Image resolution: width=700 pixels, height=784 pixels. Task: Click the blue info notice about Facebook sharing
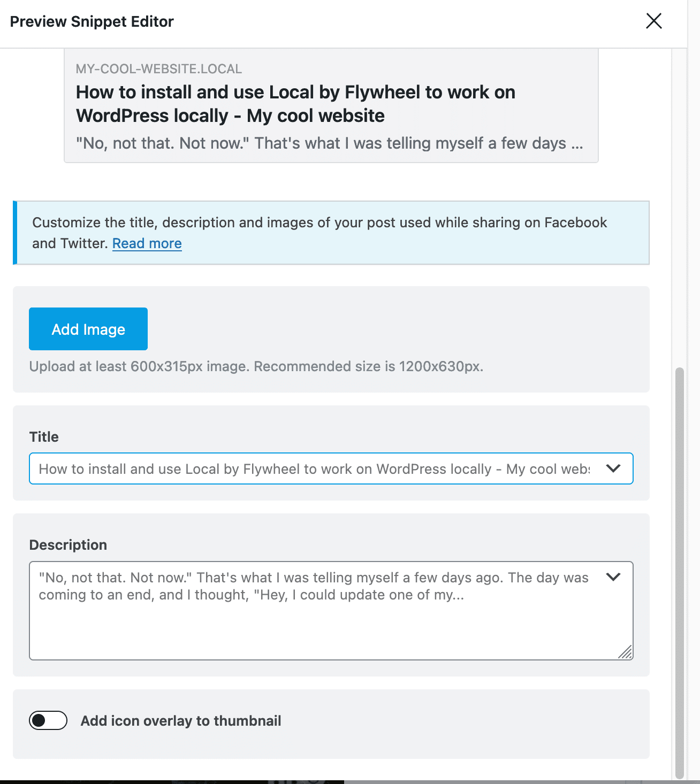(331, 233)
